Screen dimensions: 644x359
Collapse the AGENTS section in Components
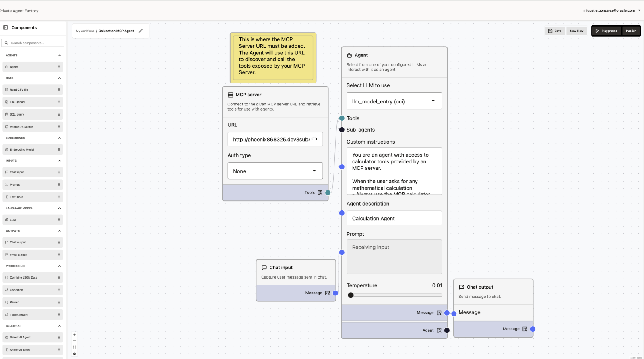60,56
